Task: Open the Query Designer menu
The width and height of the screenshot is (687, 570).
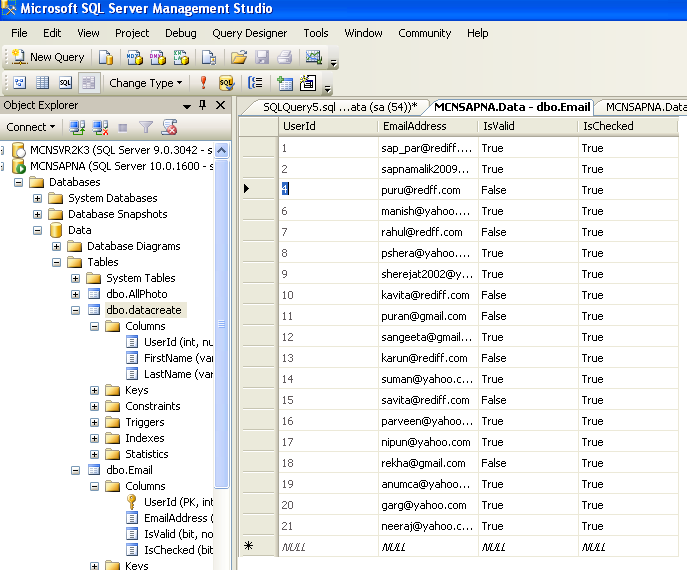Action: 250,33
